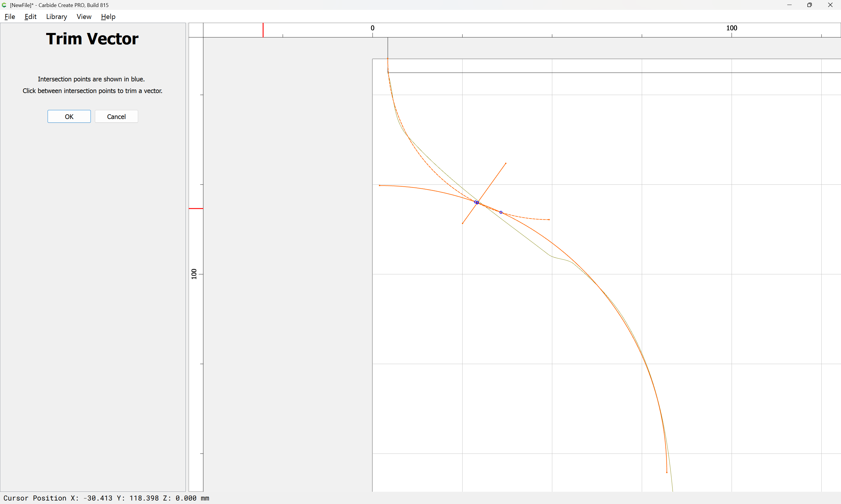Restore down the application window
The image size is (841, 504).
point(809,5)
